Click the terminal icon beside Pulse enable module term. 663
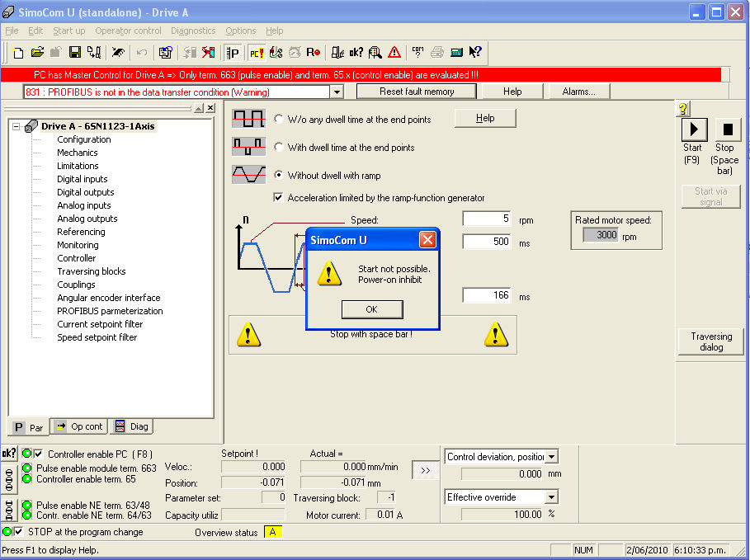Screen dimensions: 750x560 coord(9,479)
